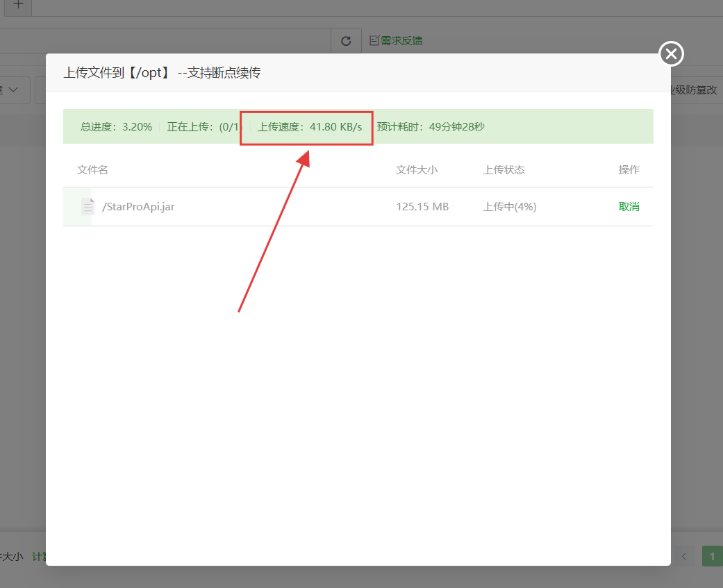Open the 需求反馈 feedback link
Screen dimensions: 723x588
[396, 40]
